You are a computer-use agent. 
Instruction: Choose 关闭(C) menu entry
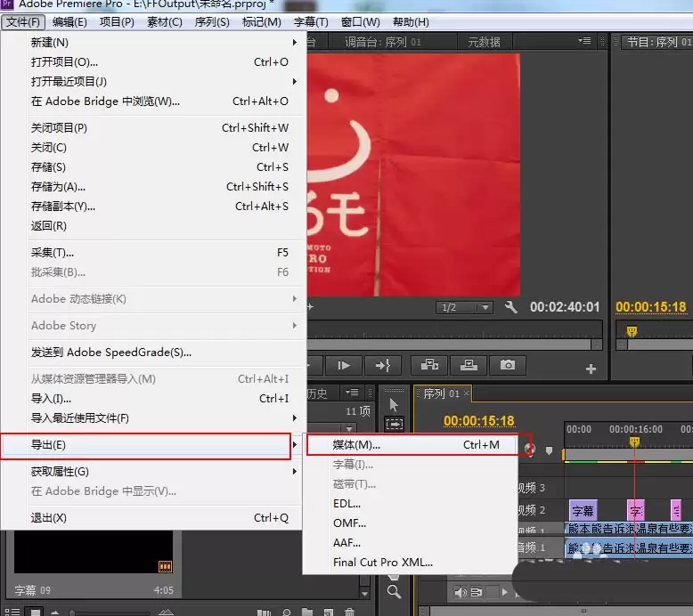164,148
